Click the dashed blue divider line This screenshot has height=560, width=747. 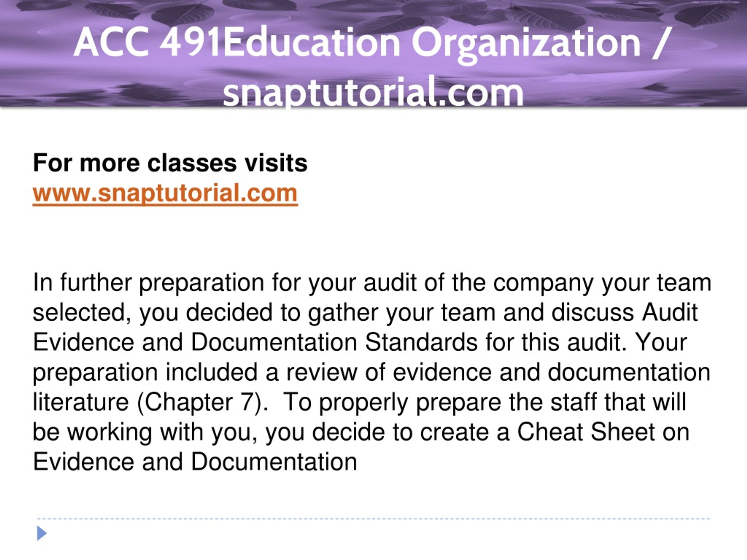tap(373, 519)
